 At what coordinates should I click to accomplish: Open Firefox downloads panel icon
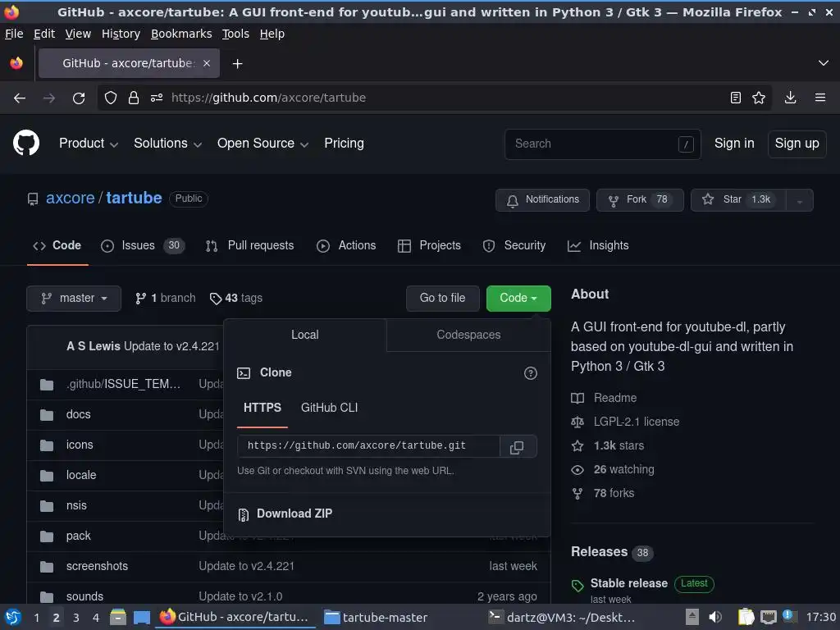pos(790,98)
